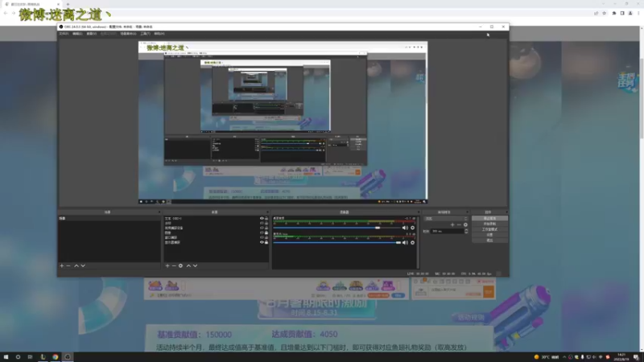Undock the Sources panel via its header icon
Image resolution: width=644 pixels, height=362 pixels.
point(267,212)
